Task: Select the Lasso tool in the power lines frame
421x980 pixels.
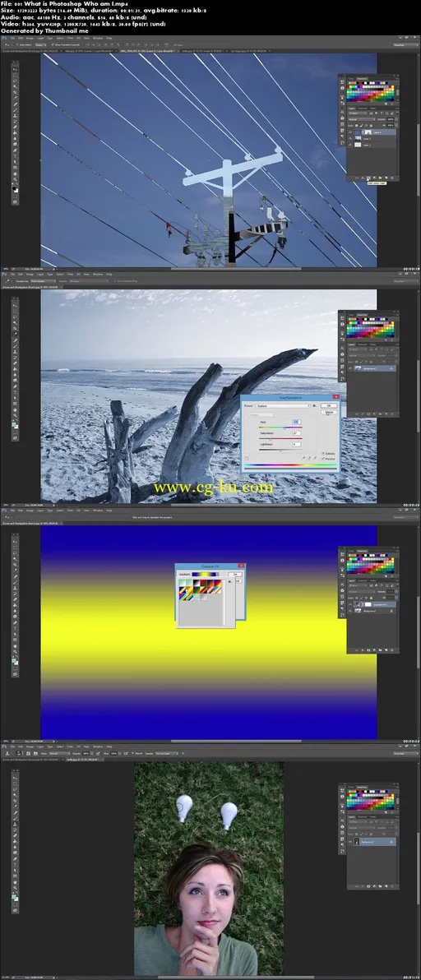Action: (15, 81)
